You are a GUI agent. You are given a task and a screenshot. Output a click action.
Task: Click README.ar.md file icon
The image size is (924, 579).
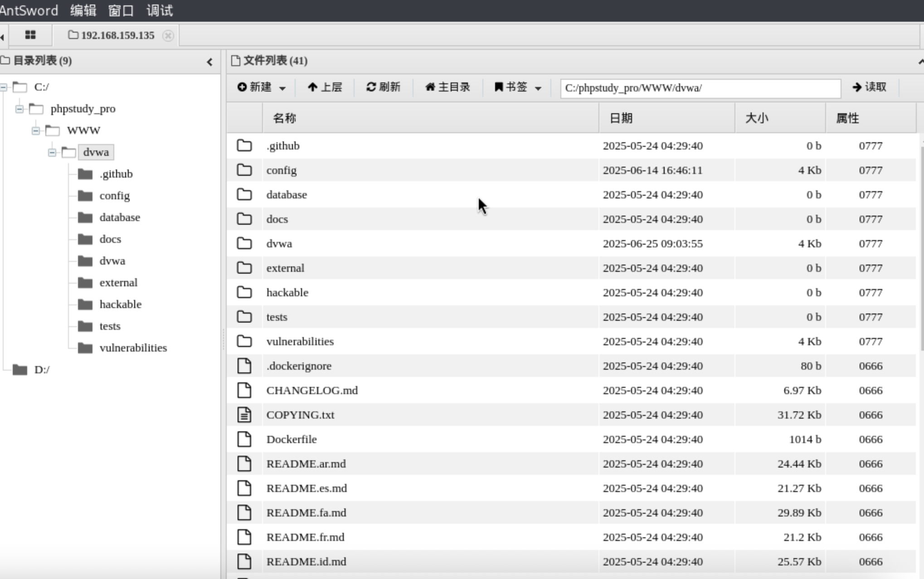(x=244, y=463)
